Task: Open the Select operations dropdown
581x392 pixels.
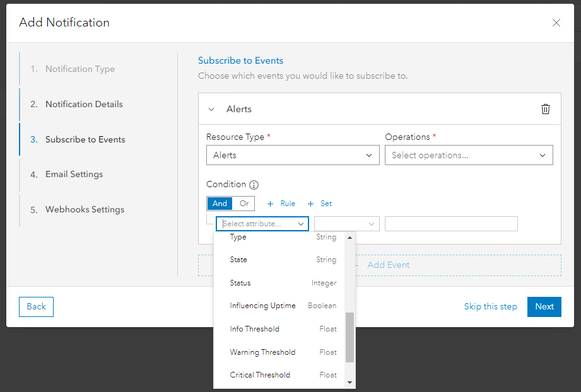Action: click(x=469, y=155)
